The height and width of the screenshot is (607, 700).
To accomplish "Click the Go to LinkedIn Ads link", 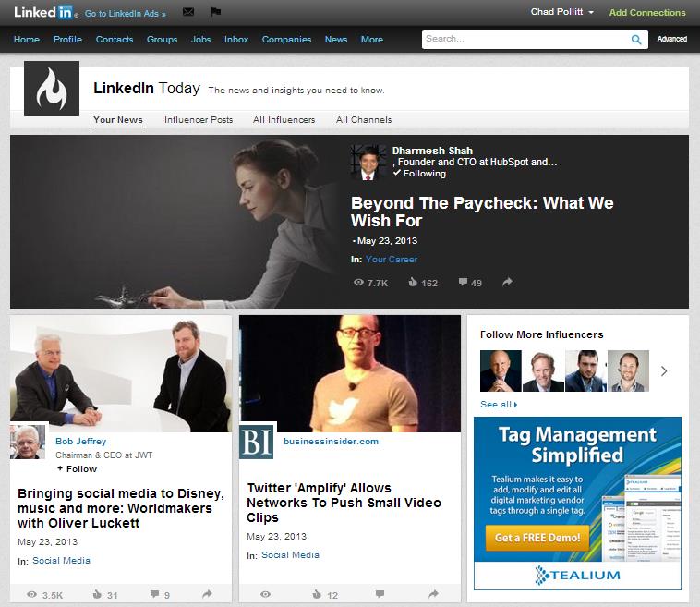I will (x=126, y=14).
